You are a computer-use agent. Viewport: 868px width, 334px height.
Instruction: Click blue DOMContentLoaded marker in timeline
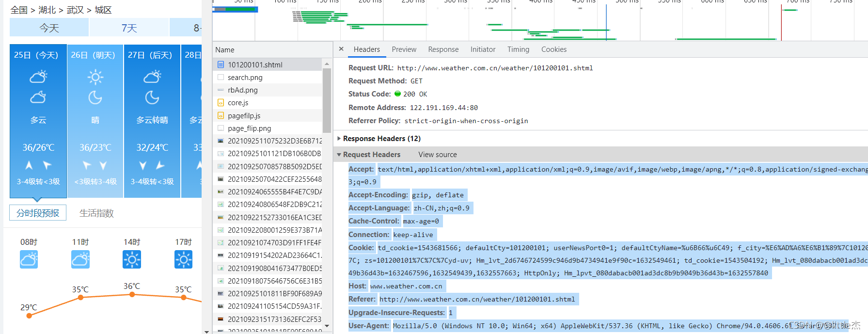point(606,22)
